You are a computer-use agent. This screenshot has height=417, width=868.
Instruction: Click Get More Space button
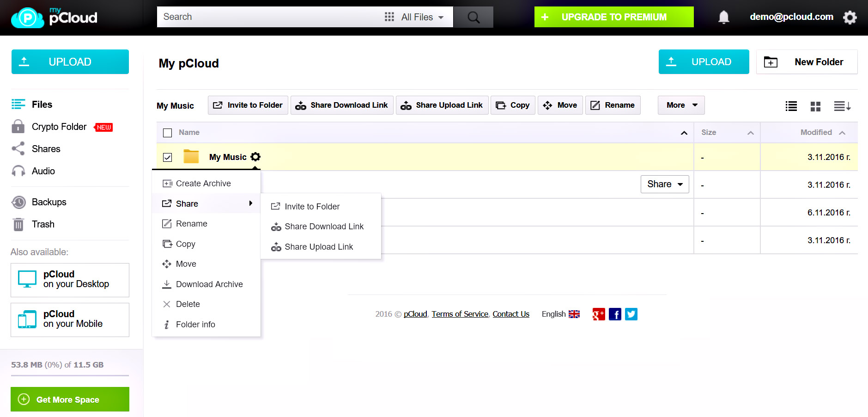tap(70, 399)
